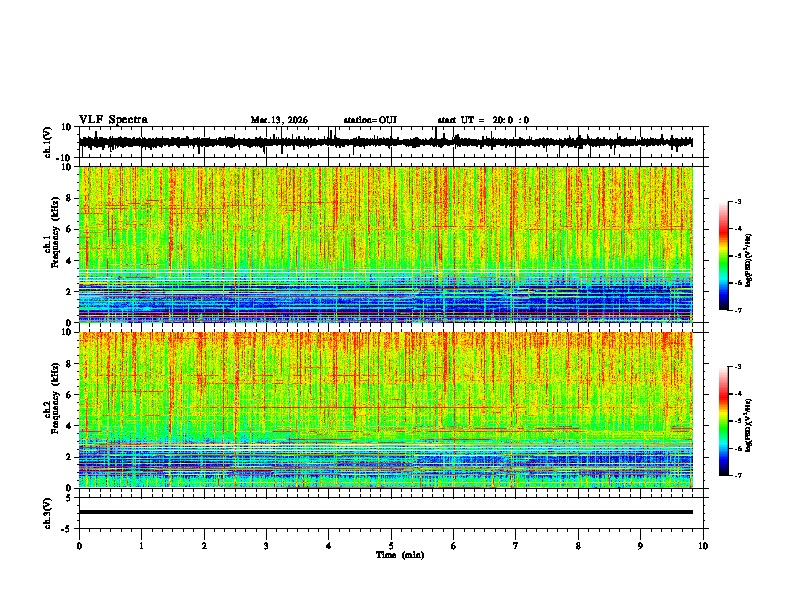Click the "Time (min)" axis label
The width and height of the screenshot is (792, 612).
point(400,555)
